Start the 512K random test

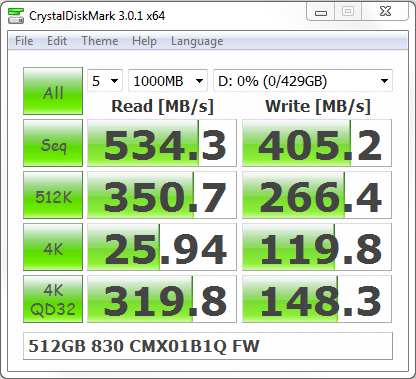coord(53,195)
